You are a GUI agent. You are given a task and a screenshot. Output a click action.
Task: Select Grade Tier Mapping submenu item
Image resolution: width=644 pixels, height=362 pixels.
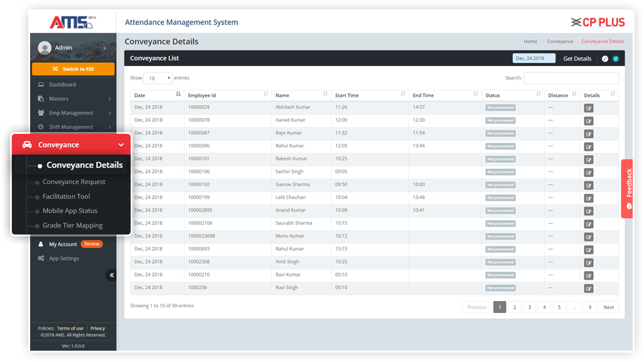click(x=72, y=226)
